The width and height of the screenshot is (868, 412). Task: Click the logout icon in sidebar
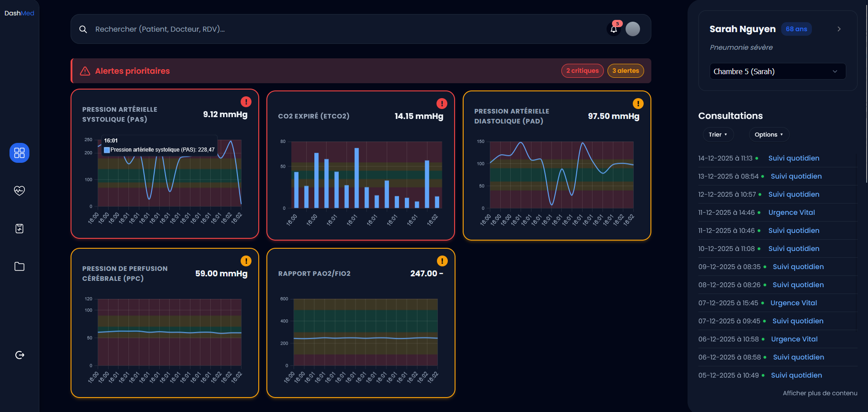point(19,355)
